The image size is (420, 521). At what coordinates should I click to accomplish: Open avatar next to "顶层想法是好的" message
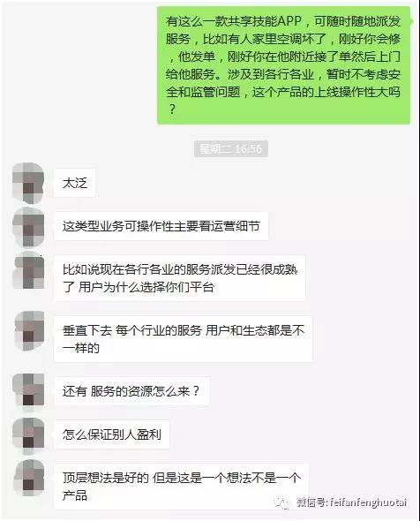[28, 478]
